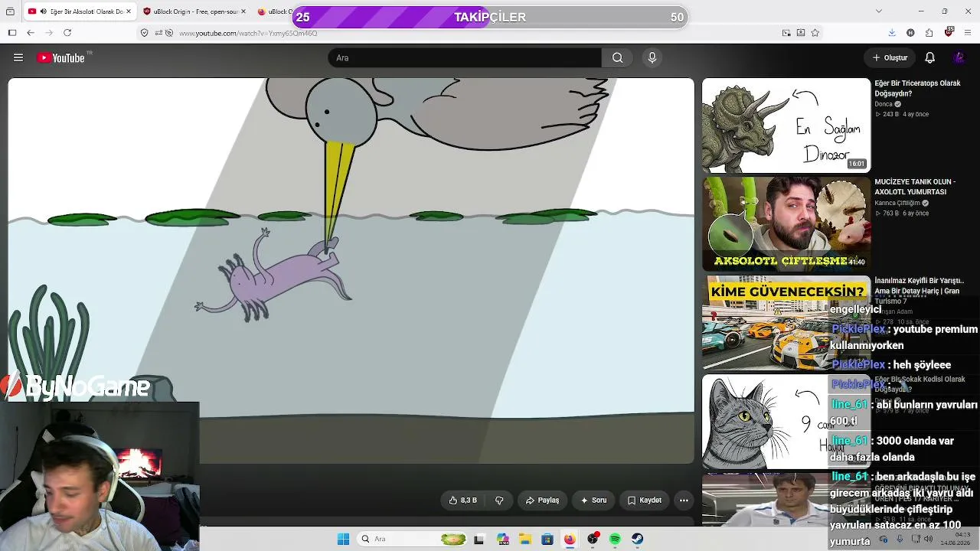980x551 pixels.
Task: Open the Aksolotl Çiftleşme video thumbnail
Action: [x=786, y=224]
